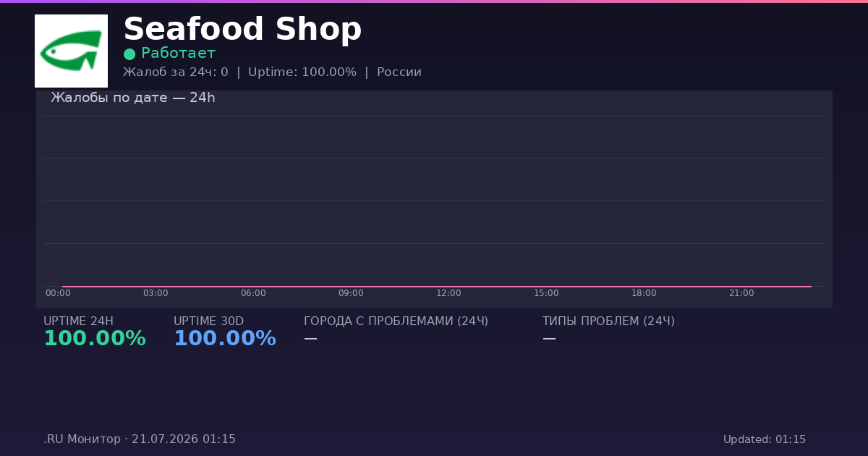
Task: Click the 00:00 timeline label
Action: (58, 293)
